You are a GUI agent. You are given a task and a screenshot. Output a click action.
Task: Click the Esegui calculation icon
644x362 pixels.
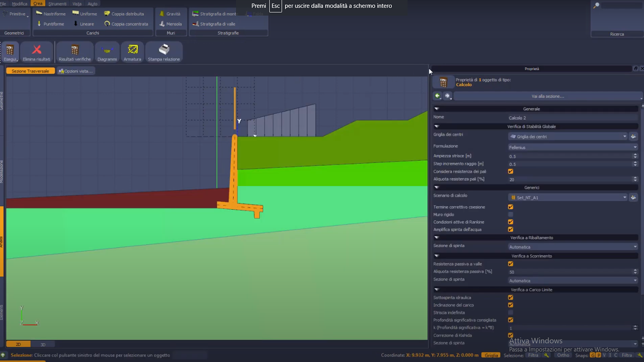point(10,52)
